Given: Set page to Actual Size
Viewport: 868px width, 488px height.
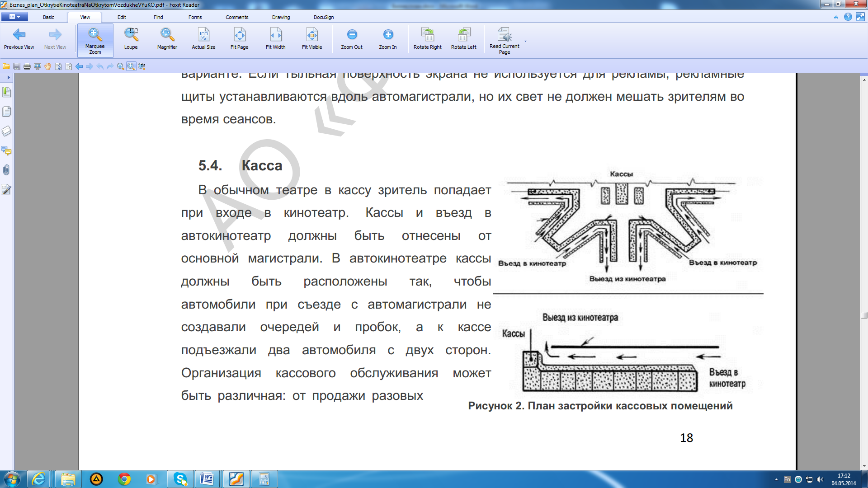Looking at the screenshot, I should pos(203,39).
